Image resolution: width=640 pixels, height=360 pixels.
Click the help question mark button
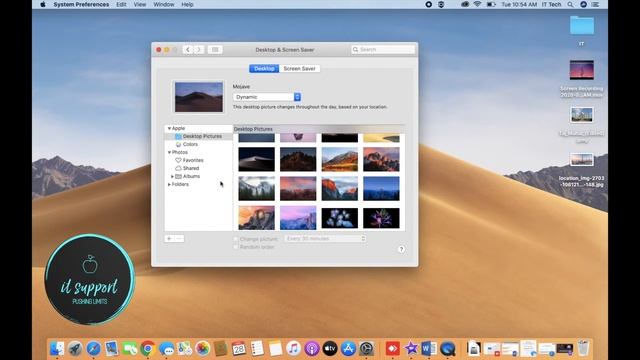[401, 249]
